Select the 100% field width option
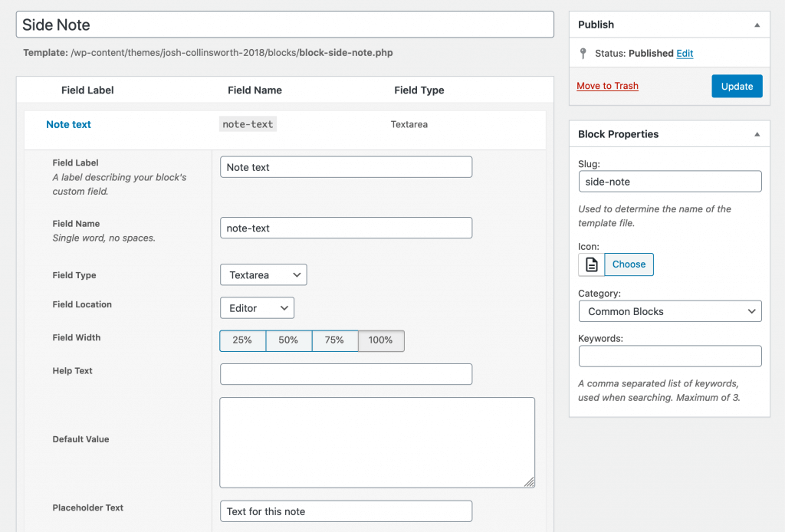Viewport: 785px width, 532px height. coord(381,340)
